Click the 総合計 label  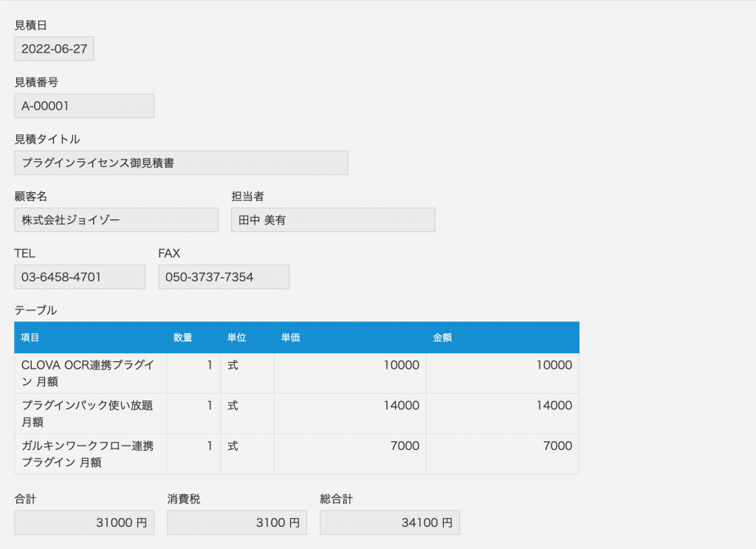pos(337,499)
